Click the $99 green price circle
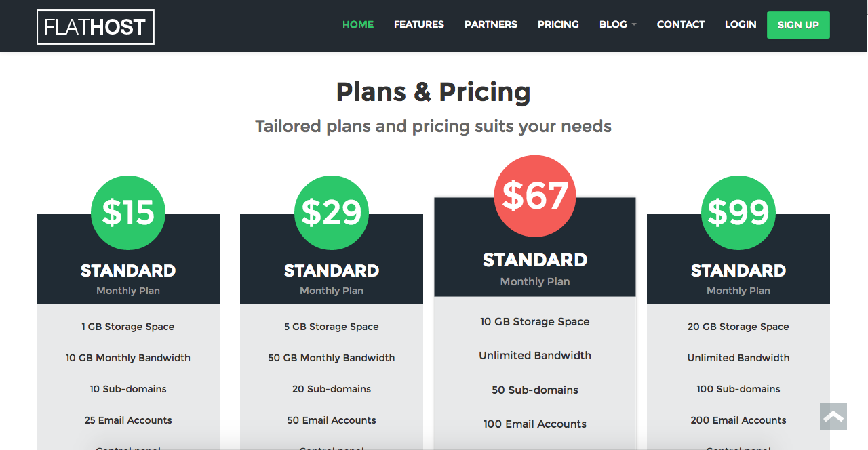This screenshot has height=450, width=868. (738, 212)
